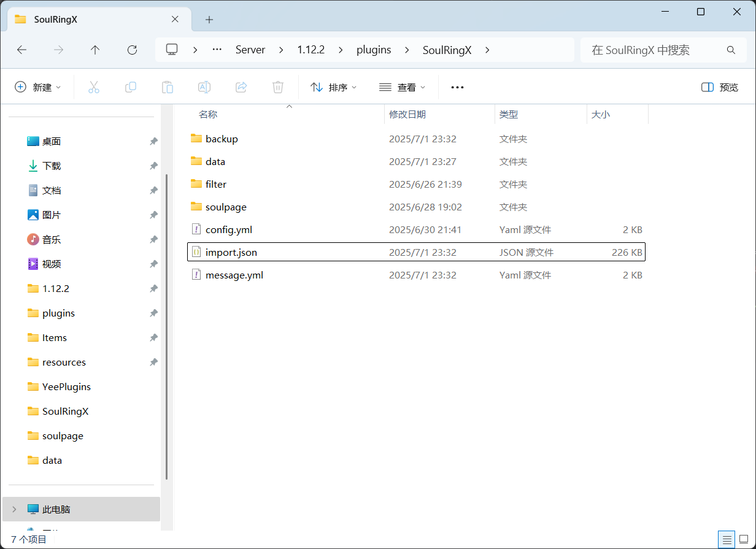Select the config.yml file
Image resolution: width=756 pixels, height=549 pixels.
click(x=229, y=229)
